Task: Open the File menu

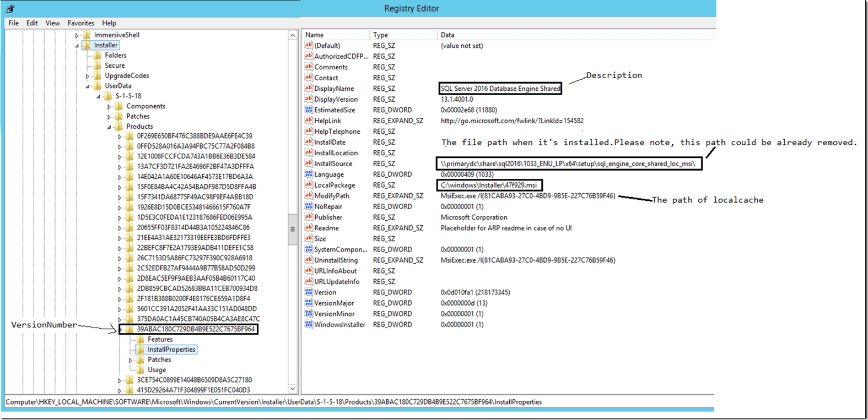Action: pyautogui.click(x=13, y=23)
